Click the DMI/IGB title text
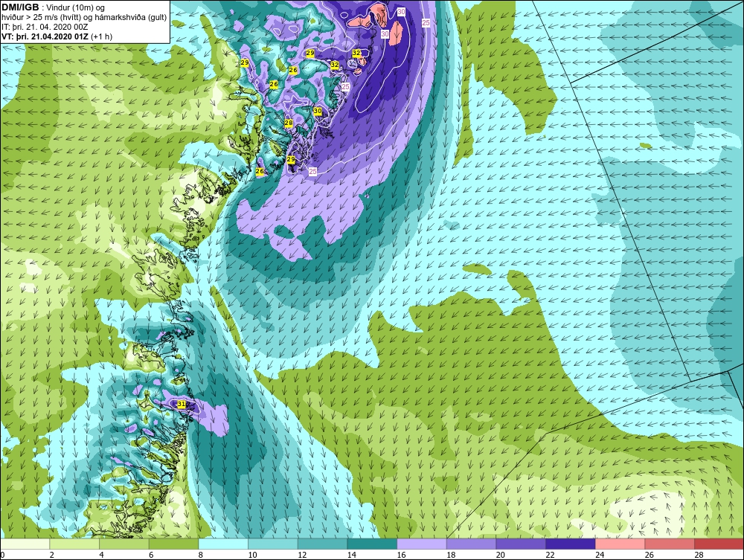The height and width of the screenshot is (560, 744). point(20,7)
